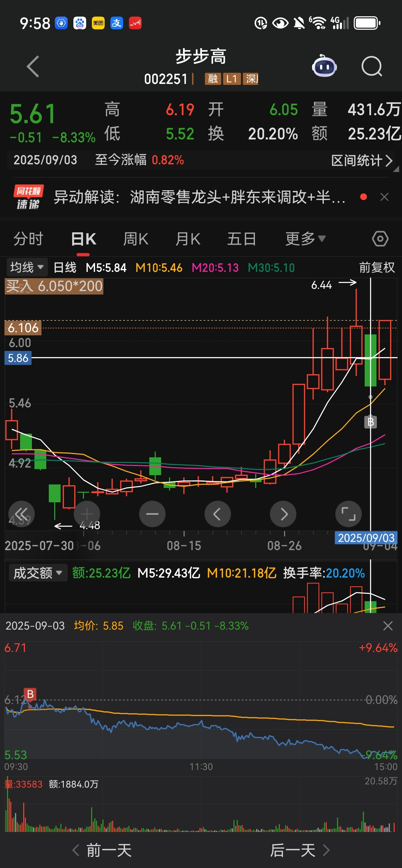Tap the 6.44 high-price annotation

tap(322, 285)
